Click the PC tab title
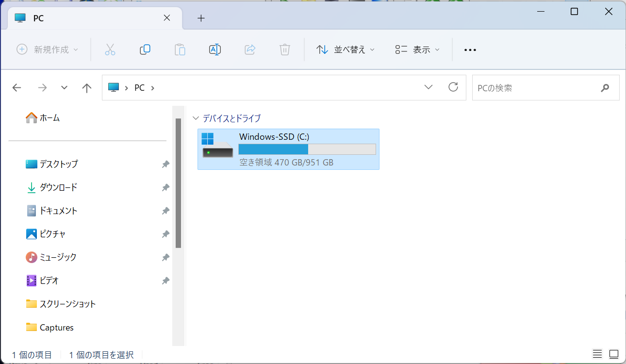626x364 pixels. [x=38, y=18]
